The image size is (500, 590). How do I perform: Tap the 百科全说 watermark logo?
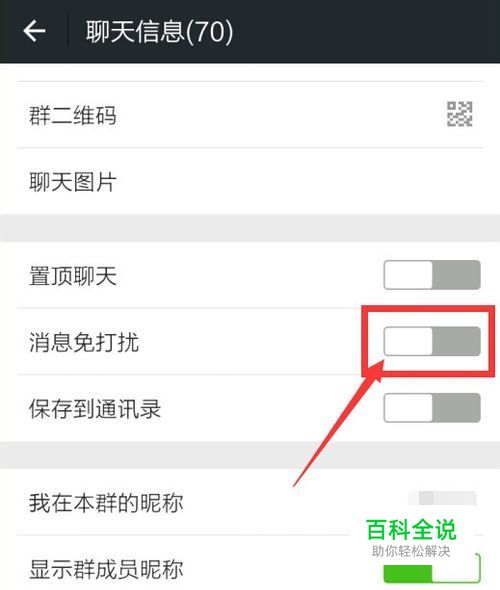pos(411,530)
